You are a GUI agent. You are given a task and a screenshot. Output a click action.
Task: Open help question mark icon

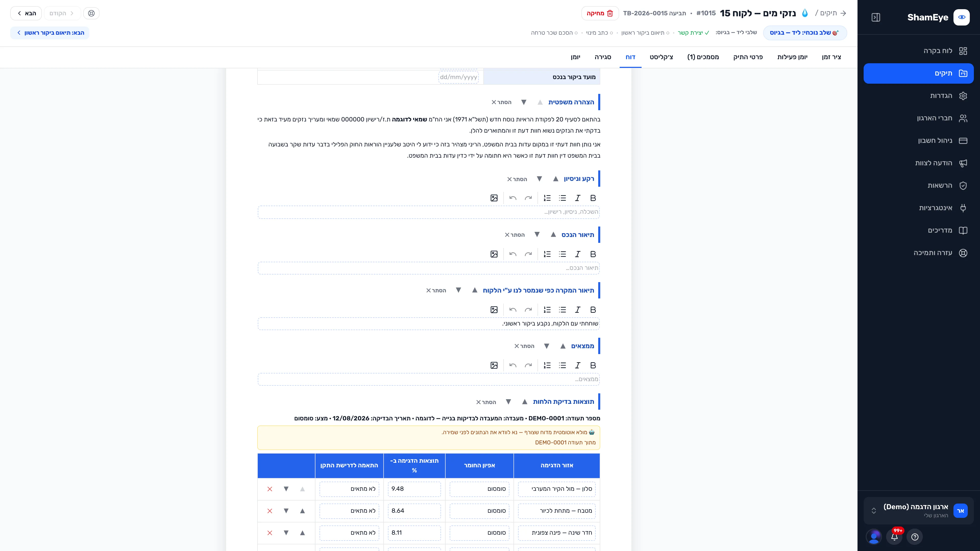pos(915,537)
